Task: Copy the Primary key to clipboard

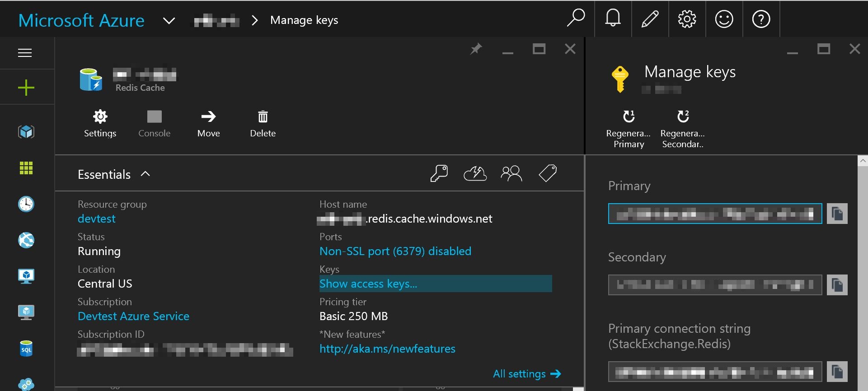Action: click(837, 214)
